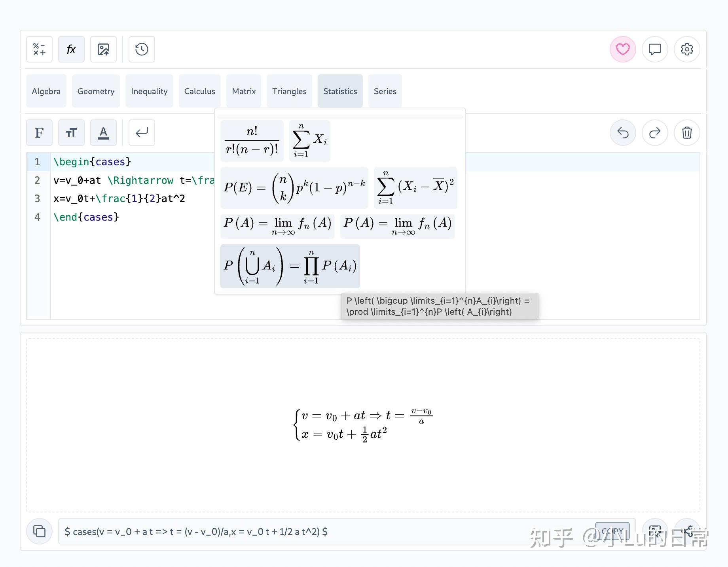Toggle the fx formula templates button
The width and height of the screenshot is (728, 567).
(71, 49)
